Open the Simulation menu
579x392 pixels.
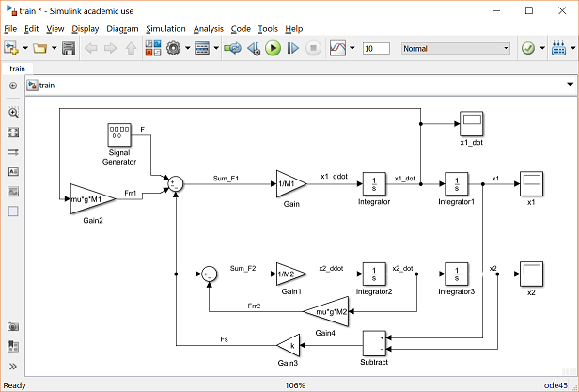tap(165, 29)
